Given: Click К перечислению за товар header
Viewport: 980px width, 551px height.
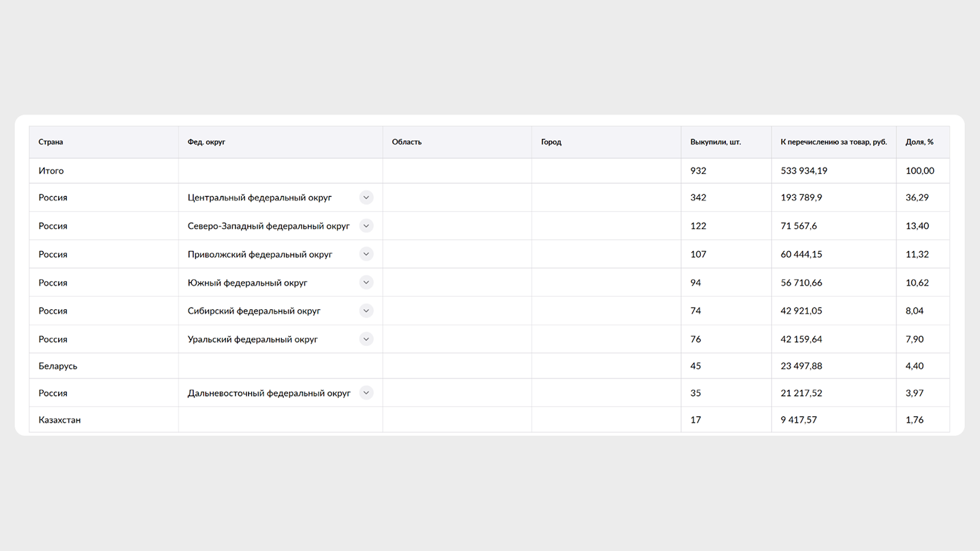Looking at the screenshot, I should [x=834, y=142].
